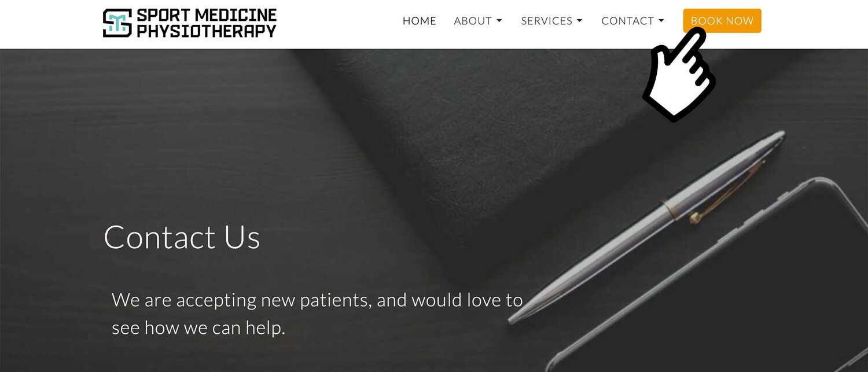Click the Sport Medicine Physiotherapy logo text

pos(207,23)
